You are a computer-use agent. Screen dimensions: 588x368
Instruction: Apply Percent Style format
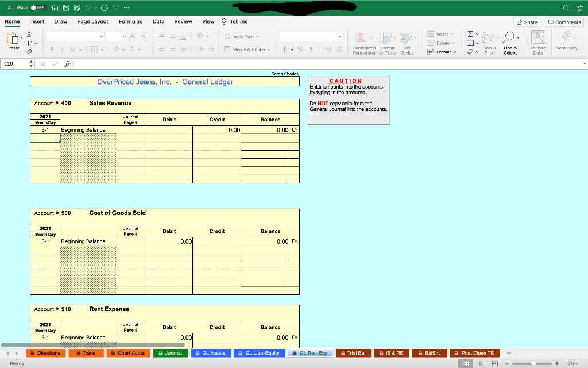coord(300,49)
